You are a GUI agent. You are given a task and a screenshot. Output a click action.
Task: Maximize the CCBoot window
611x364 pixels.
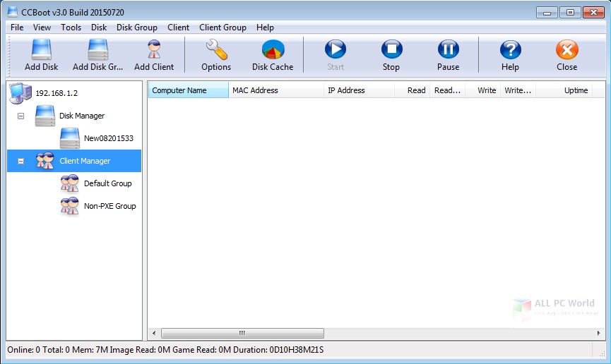[570, 13]
